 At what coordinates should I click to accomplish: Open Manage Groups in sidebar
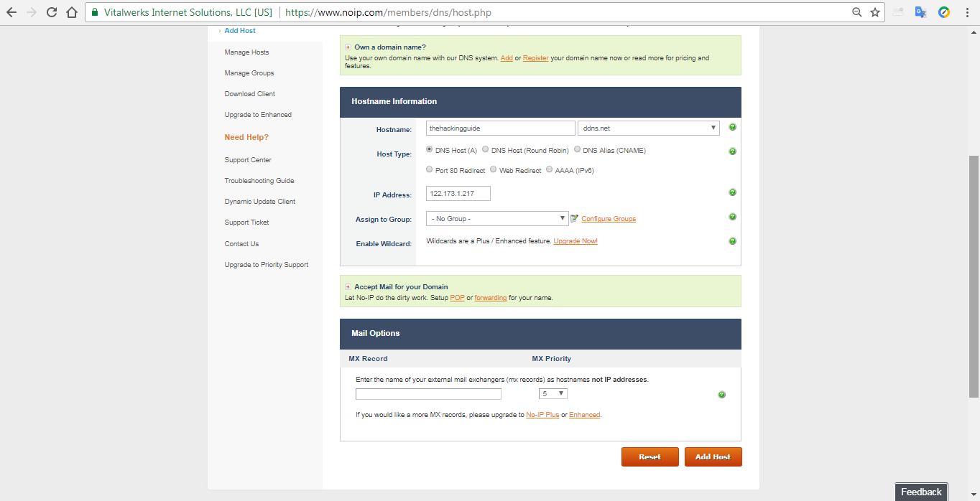249,73
